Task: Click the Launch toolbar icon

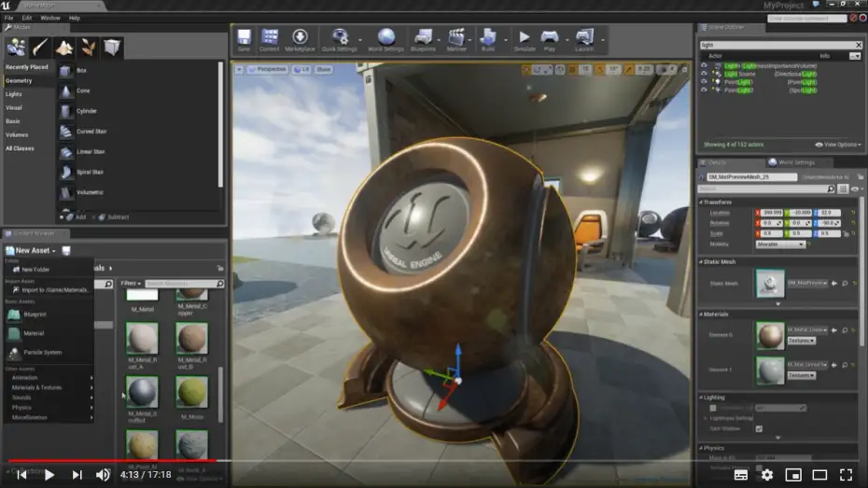Action: [x=584, y=40]
